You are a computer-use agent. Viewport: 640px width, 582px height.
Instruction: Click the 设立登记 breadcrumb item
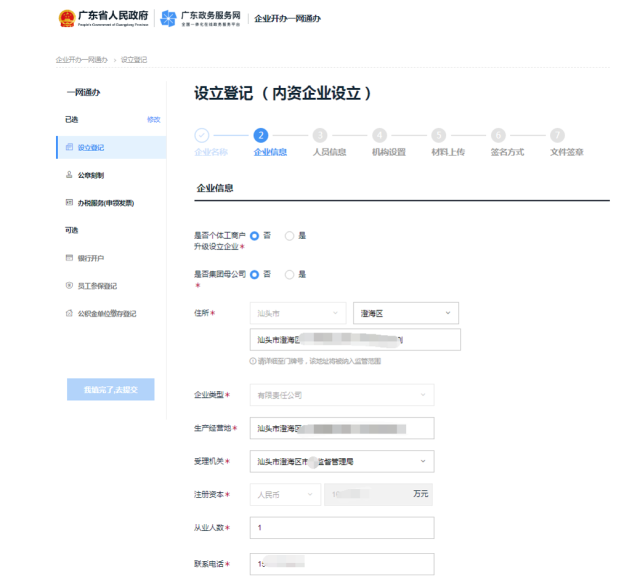(134, 60)
